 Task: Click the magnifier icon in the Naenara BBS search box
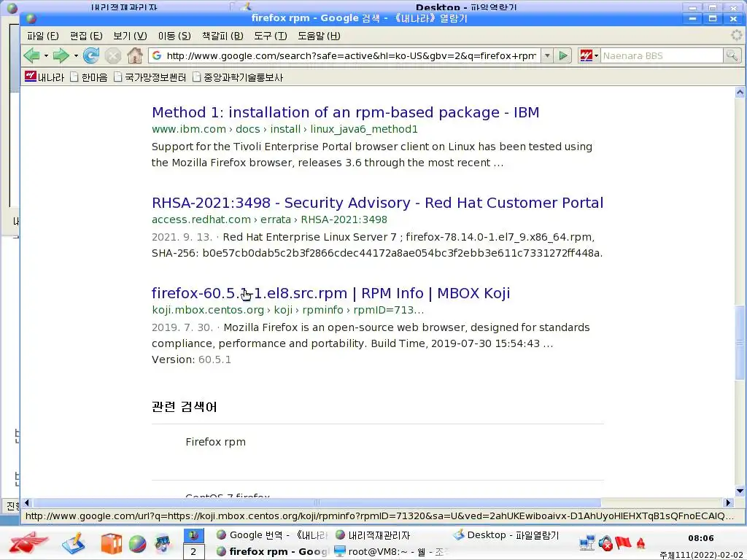[x=731, y=55]
